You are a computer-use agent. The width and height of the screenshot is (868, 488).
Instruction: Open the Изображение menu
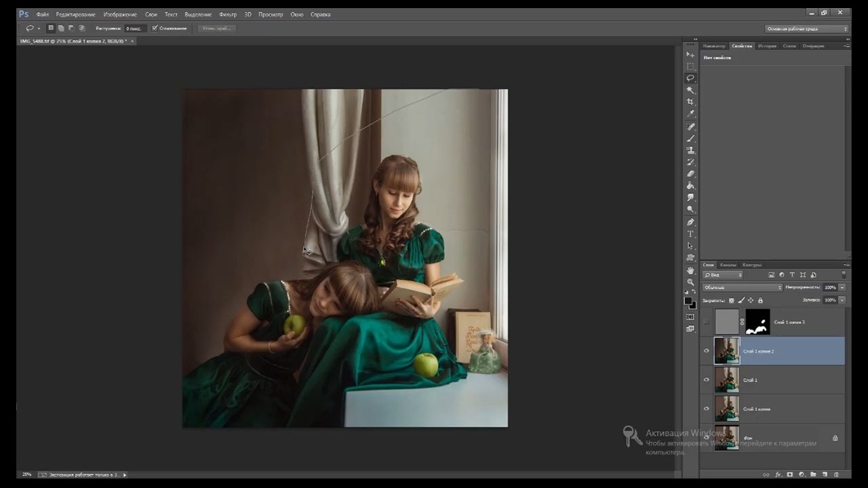point(120,14)
